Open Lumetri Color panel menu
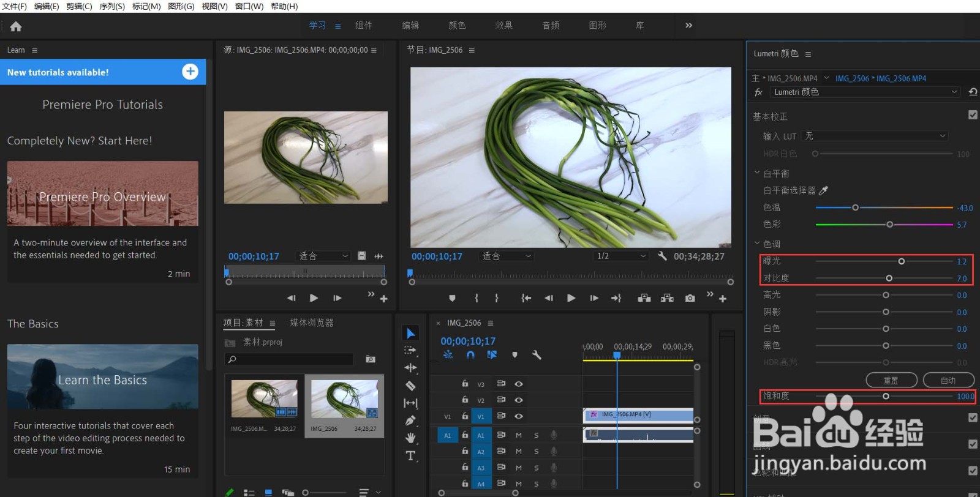980x497 pixels. coord(808,54)
